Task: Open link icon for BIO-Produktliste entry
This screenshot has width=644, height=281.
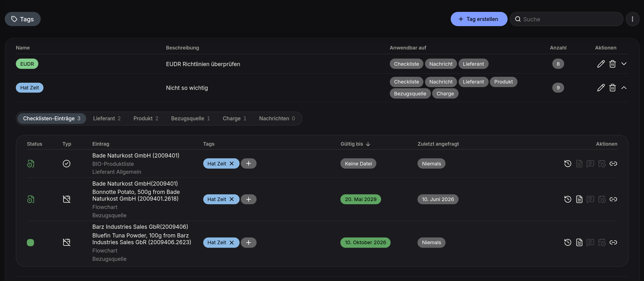Action: pos(613,164)
